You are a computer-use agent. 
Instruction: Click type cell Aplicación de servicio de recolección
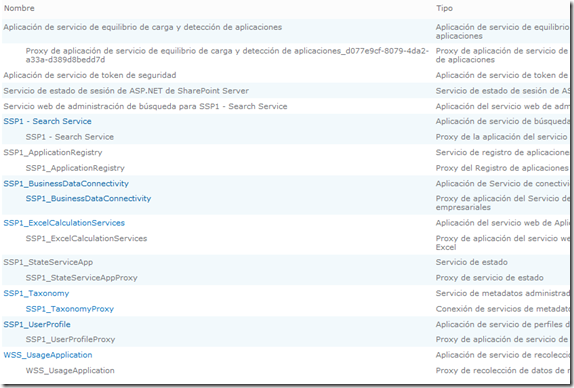click(502, 355)
